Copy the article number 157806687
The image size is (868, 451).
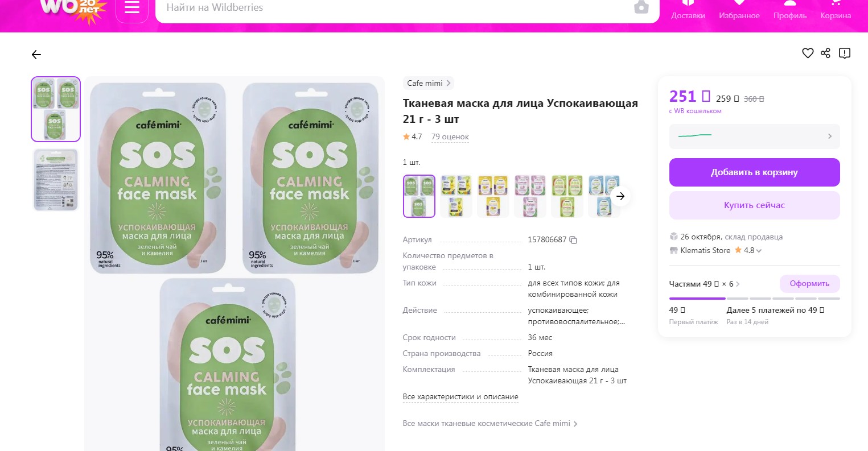click(573, 240)
